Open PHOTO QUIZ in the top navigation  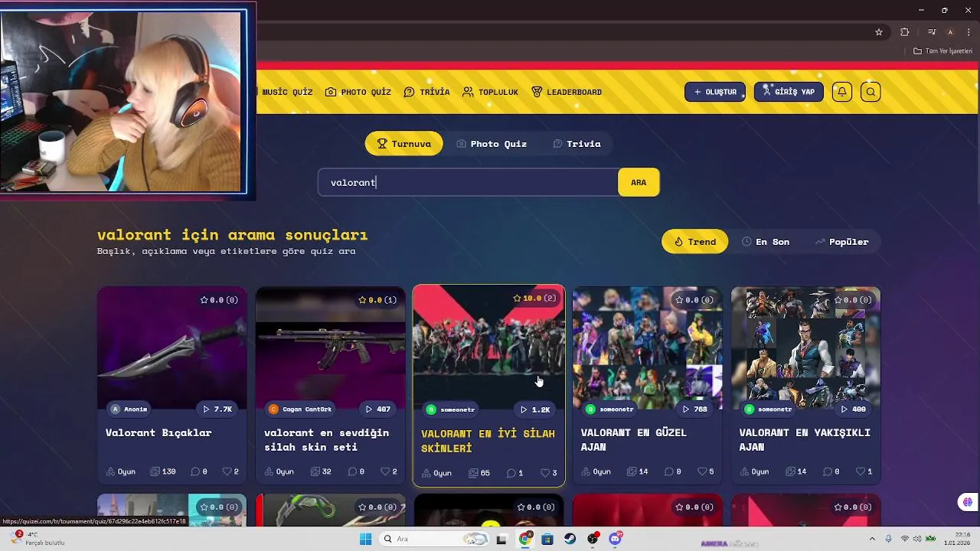[358, 92]
